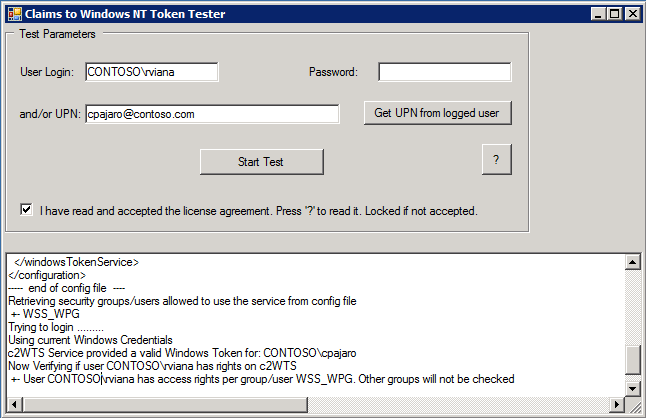Click the log scrollbar's up arrow

[x=631, y=262]
